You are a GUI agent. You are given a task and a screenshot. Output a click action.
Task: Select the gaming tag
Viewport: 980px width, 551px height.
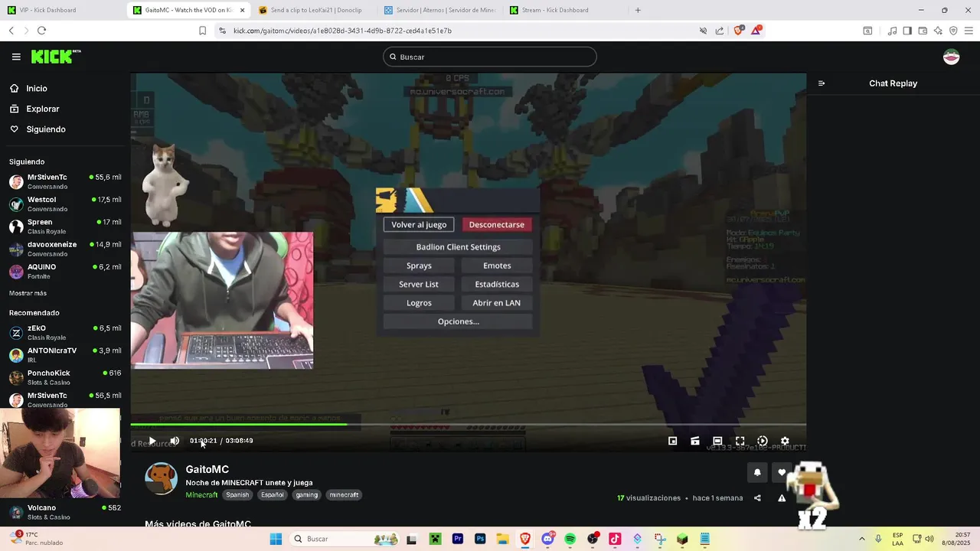[x=306, y=495]
